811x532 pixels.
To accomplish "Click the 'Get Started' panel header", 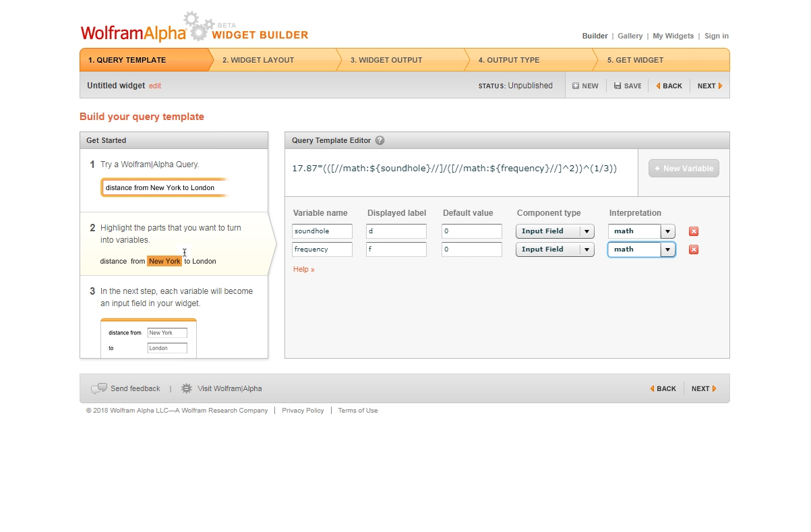I will (x=174, y=140).
